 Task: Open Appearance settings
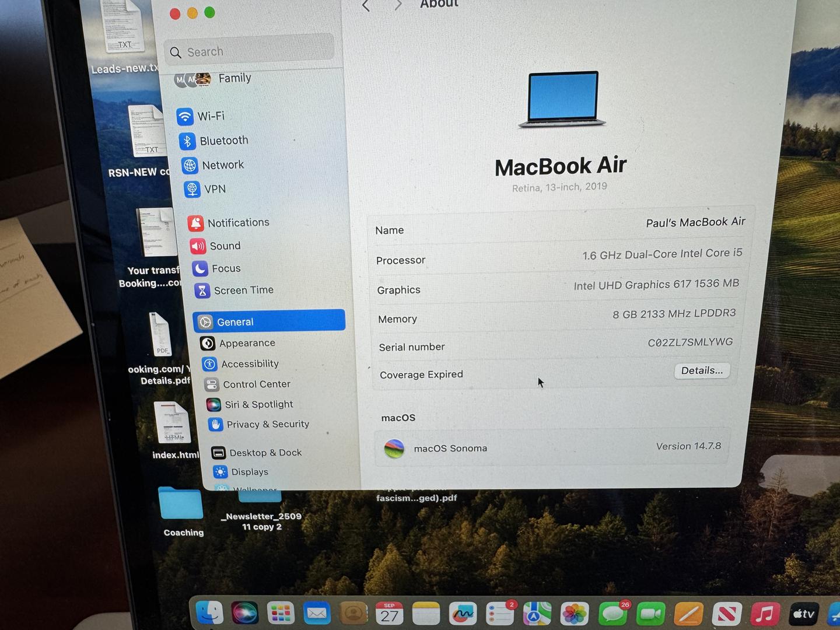[x=237, y=343]
